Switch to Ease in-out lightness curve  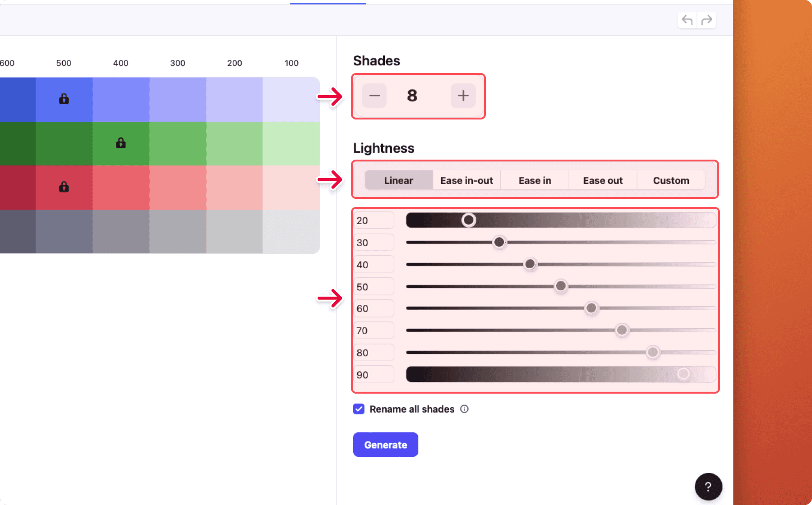pyautogui.click(x=466, y=180)
